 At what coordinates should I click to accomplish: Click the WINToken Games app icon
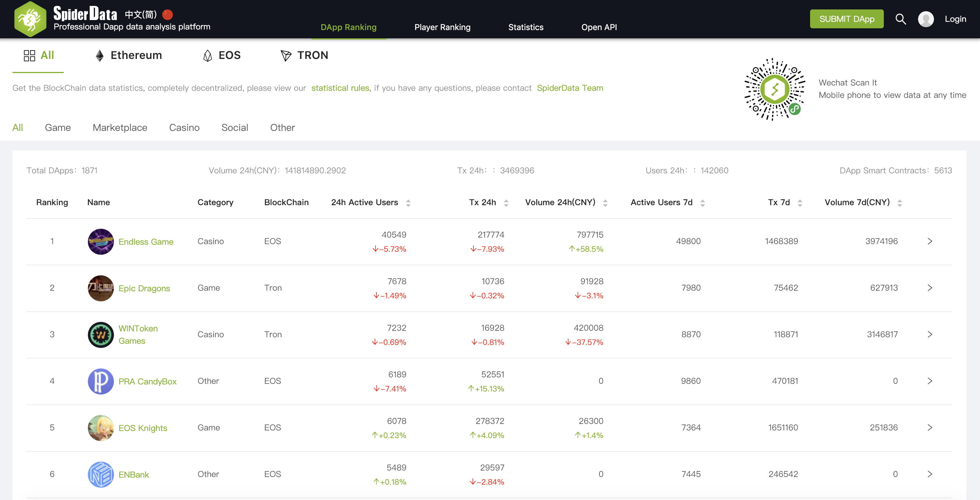click(100, 335)
